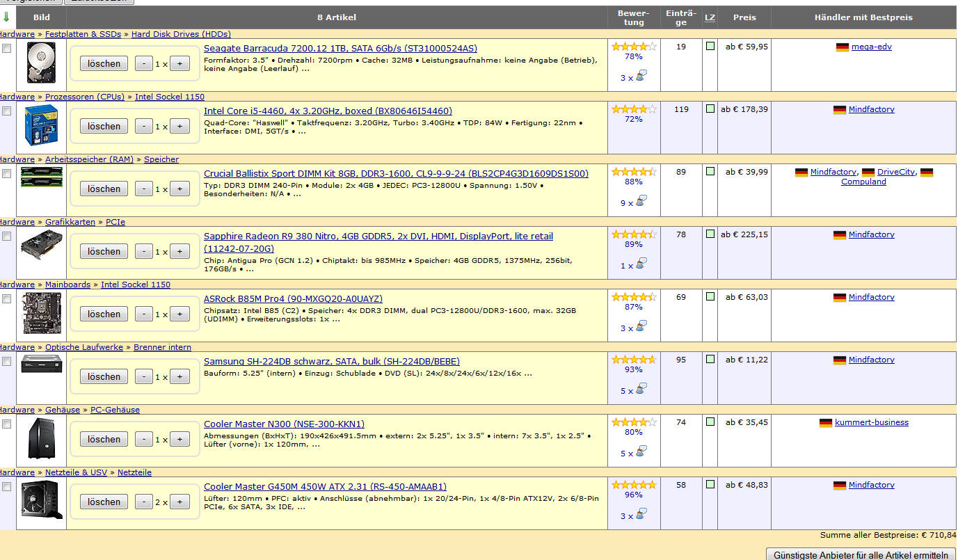Image resolution: width=958 pixels, height=560 pixels.
Task: Click review icon for Cooler Master N300
Action: (x=641, y=451)
